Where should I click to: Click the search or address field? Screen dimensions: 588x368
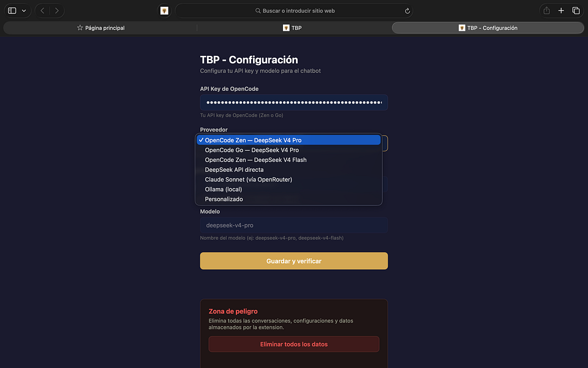pyautogui.click(x=294, y=10)
